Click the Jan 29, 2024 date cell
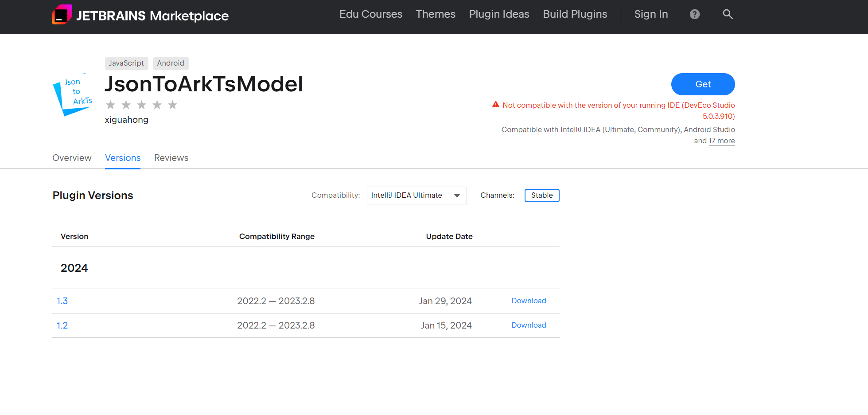The width and height of the screenshot is (868, 415). [445, 301]
